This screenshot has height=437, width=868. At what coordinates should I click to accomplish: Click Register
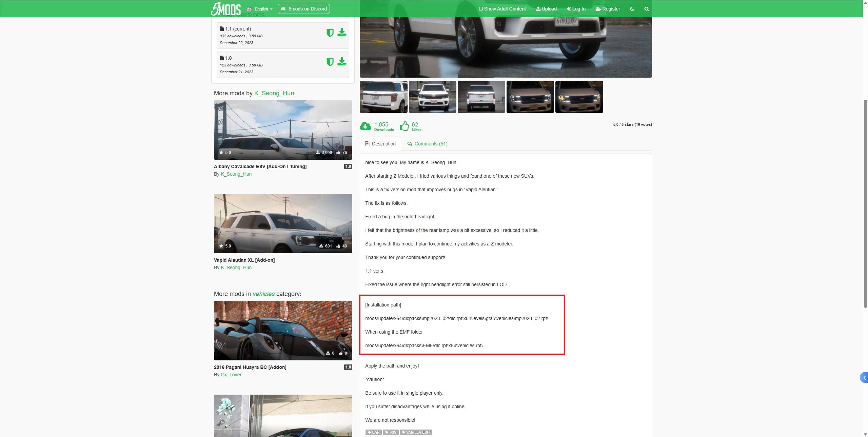(x=608, y=9)
